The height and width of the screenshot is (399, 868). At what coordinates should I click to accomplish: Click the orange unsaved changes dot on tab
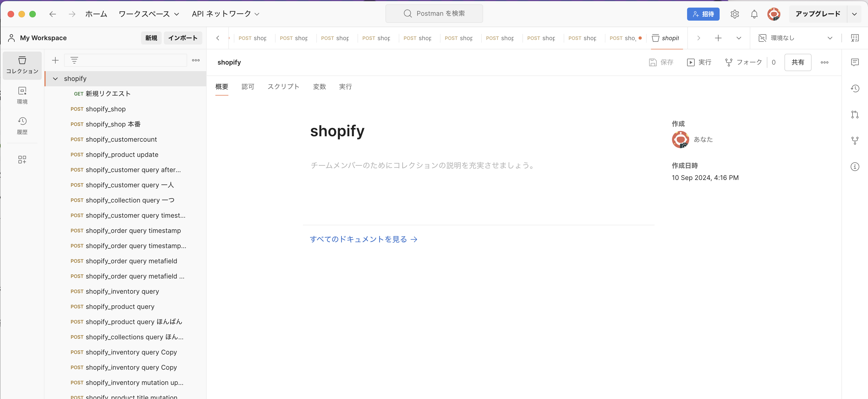(x=640, y=38)
